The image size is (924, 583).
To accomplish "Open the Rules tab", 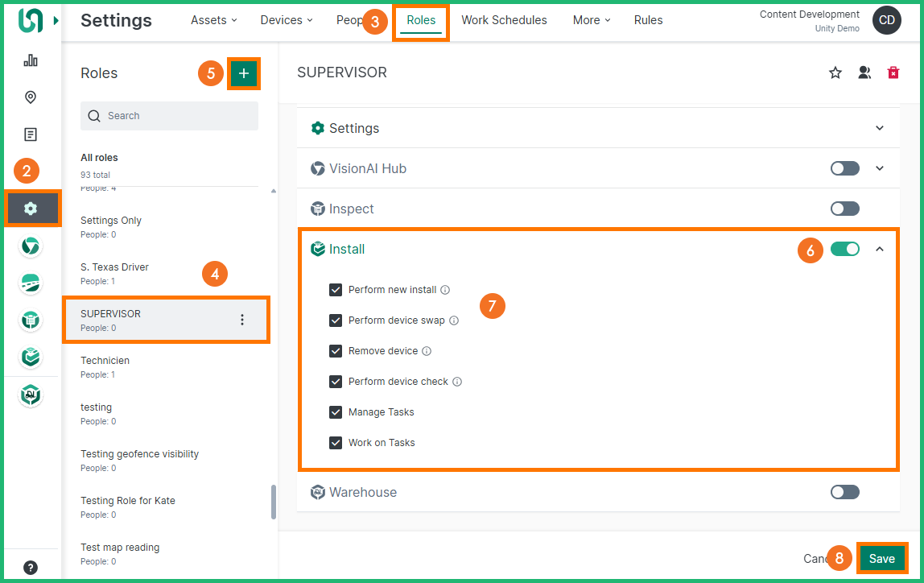I will tap(648, 20).
